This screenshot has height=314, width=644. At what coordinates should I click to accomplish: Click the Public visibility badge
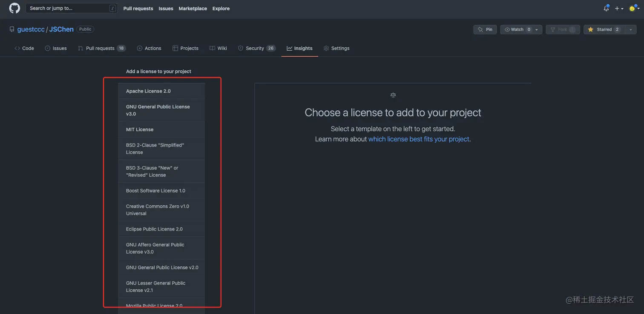(x=85, y=29)
